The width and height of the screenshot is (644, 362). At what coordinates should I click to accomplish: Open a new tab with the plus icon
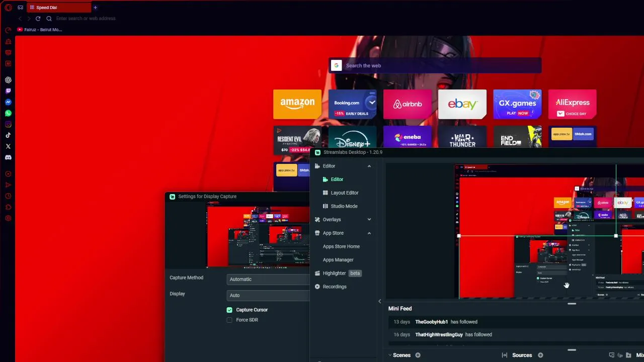[95, 8]
